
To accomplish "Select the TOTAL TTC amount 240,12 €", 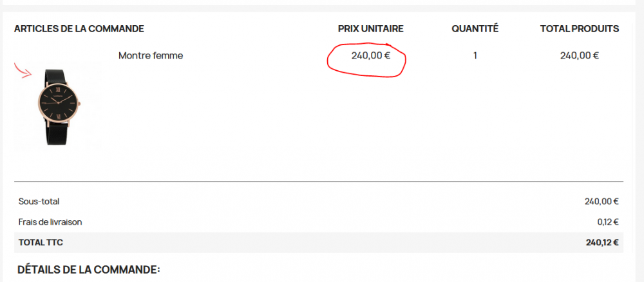I will coord(601,243).
